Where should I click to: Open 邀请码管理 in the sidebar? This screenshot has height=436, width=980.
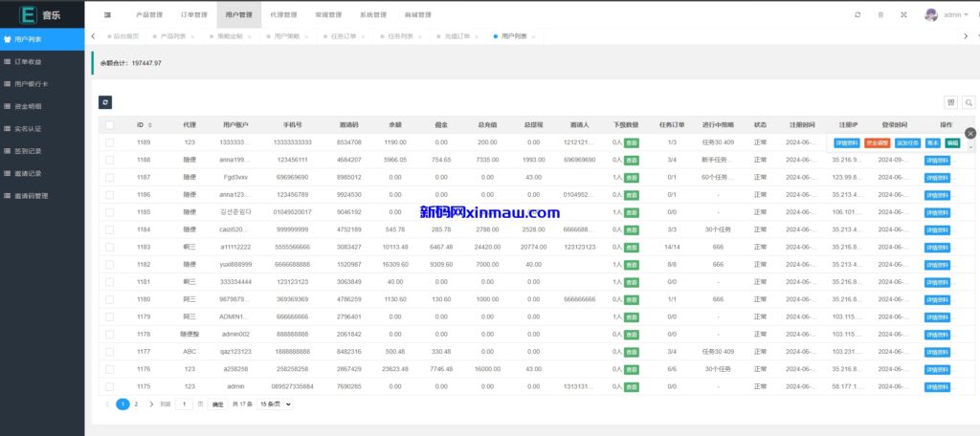42,196
